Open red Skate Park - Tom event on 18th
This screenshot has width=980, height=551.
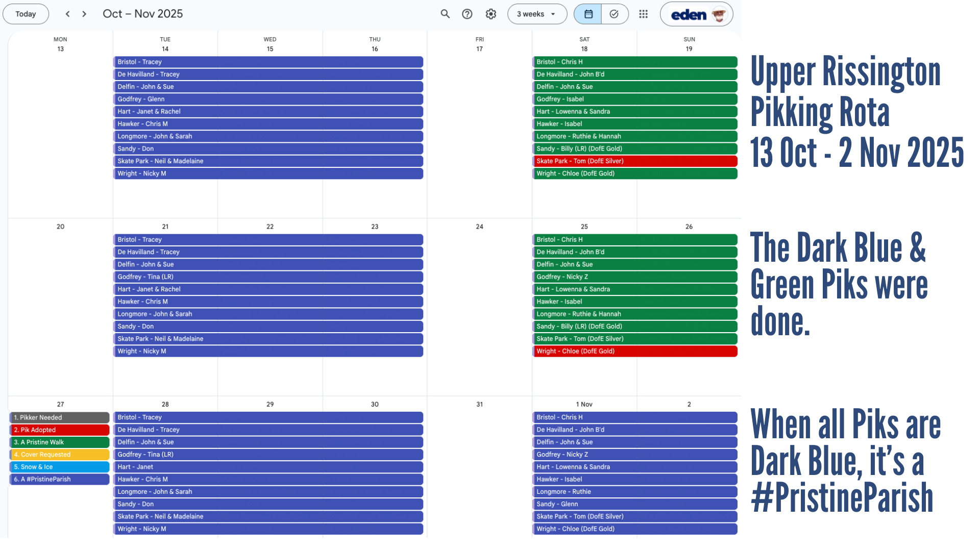(x=634, y=161)
